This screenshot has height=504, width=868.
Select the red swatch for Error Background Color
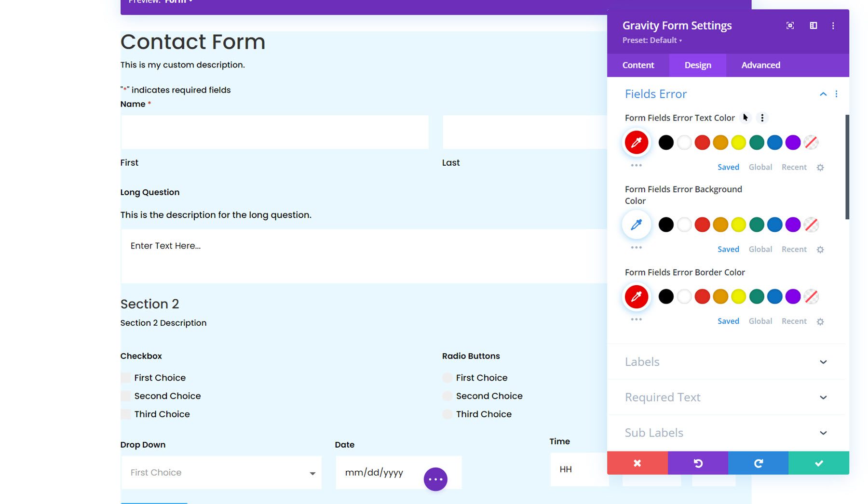[x=702, y=225]
